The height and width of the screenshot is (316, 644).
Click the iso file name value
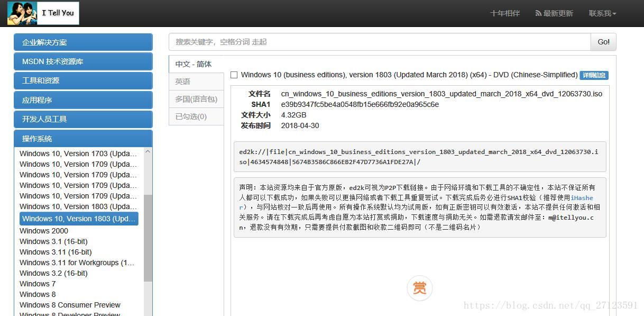[441, 94]
